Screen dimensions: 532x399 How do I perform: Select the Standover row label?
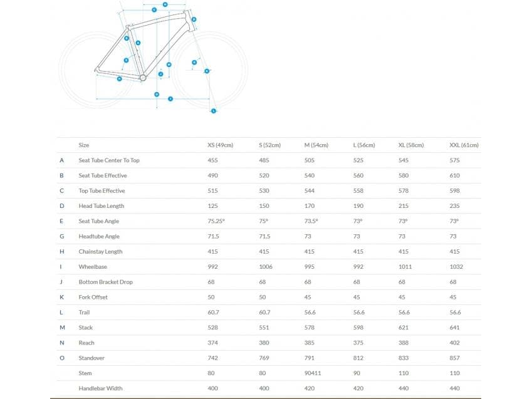(92, 358)
